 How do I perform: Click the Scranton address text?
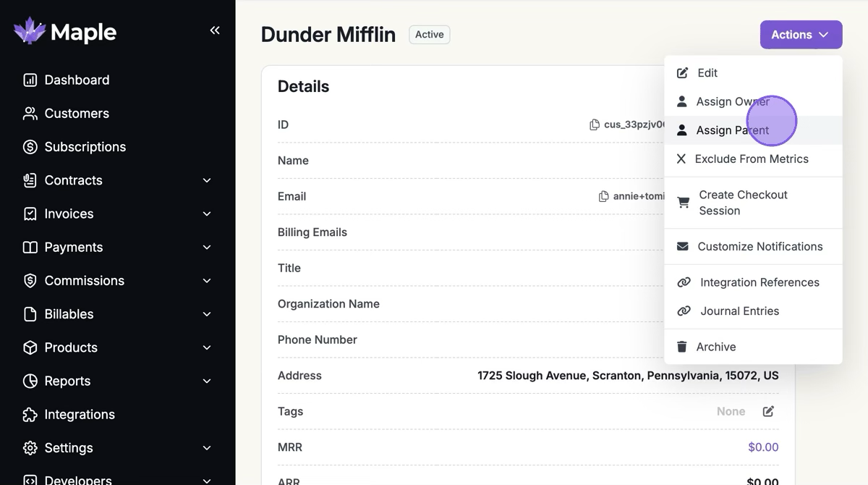tap(628, 376)
